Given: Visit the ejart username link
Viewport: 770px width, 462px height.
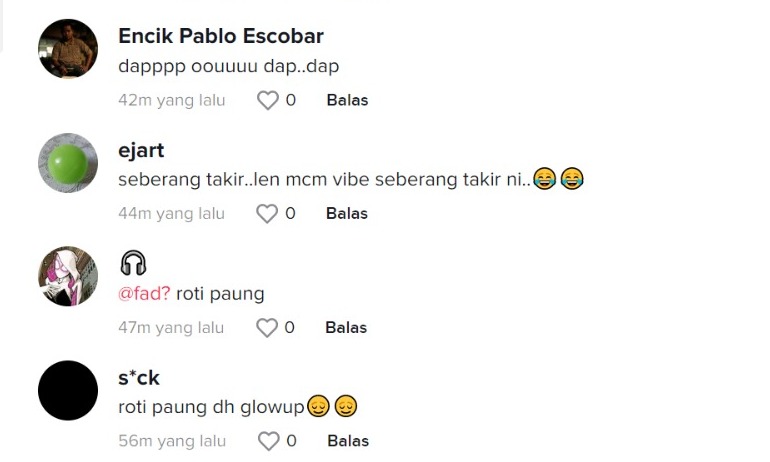Looking at the screenshot, I should [141, 150].
